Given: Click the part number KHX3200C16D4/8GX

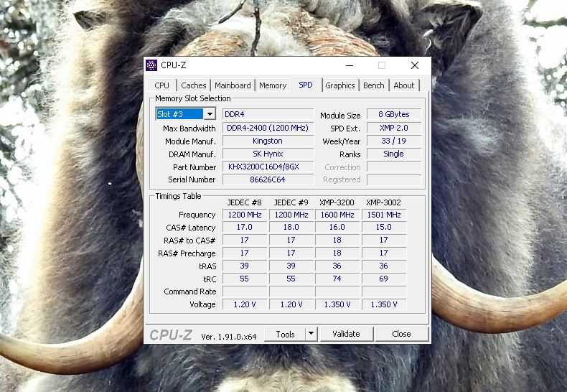Looking at the screenshot, I should [x=268, y=167].
